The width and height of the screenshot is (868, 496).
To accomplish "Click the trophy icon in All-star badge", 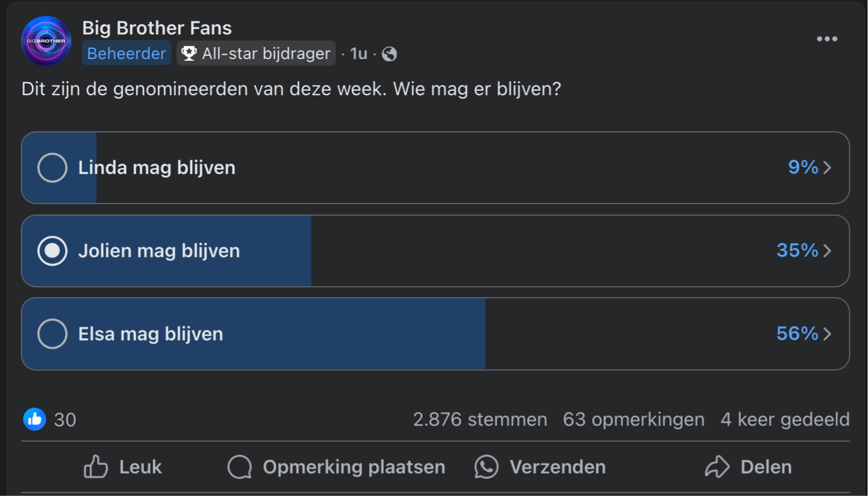I will 189,53.
